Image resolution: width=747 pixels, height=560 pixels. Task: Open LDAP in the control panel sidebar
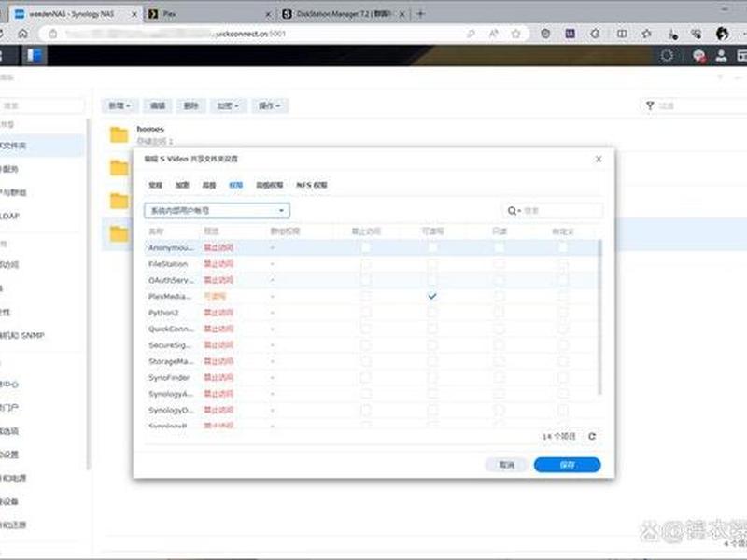[x=10, y=216]
